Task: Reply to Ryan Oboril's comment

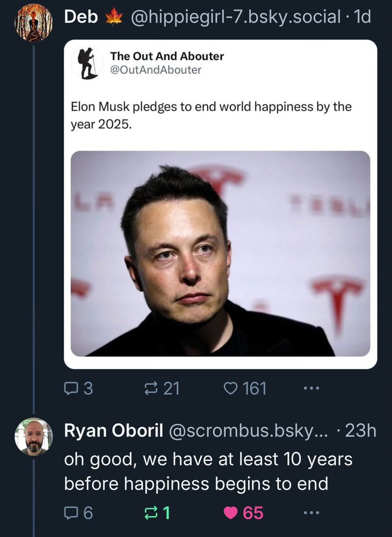Action: [71, 513]
